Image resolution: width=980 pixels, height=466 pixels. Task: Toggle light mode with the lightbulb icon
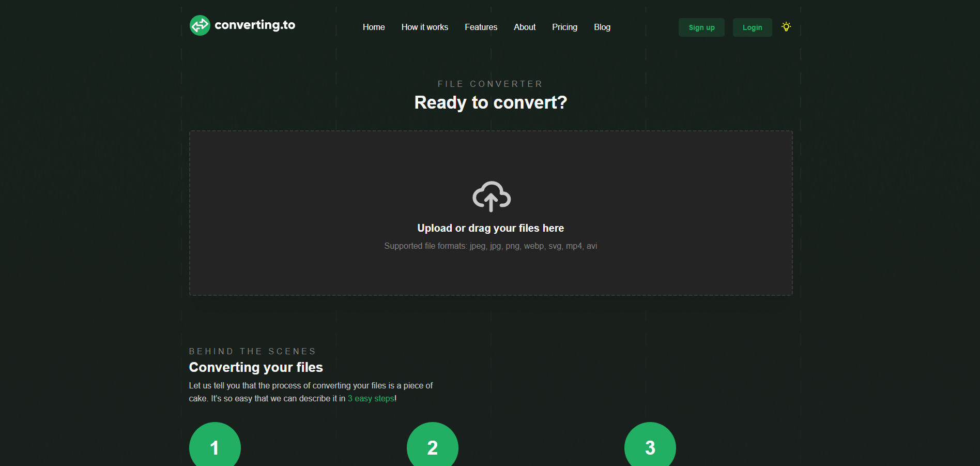tap(786, 27)
